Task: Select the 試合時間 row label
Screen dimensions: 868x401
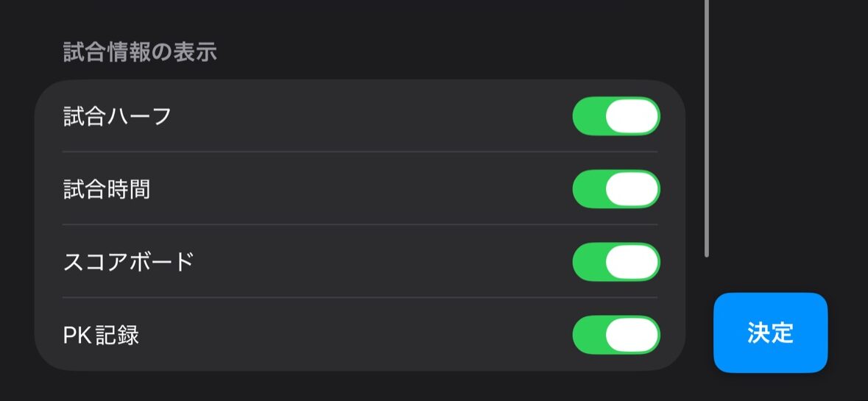Action: tap(107, 189)
